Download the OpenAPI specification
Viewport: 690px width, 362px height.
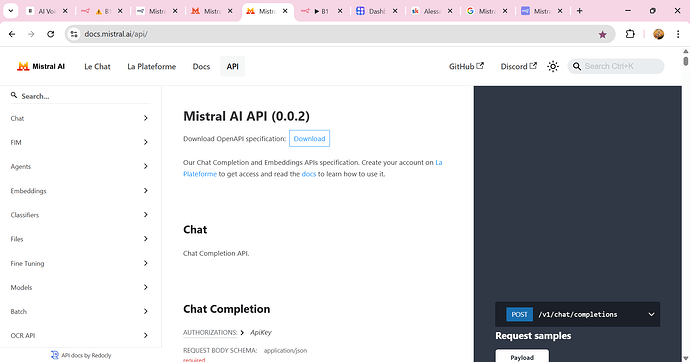click(x=309, y=139)
